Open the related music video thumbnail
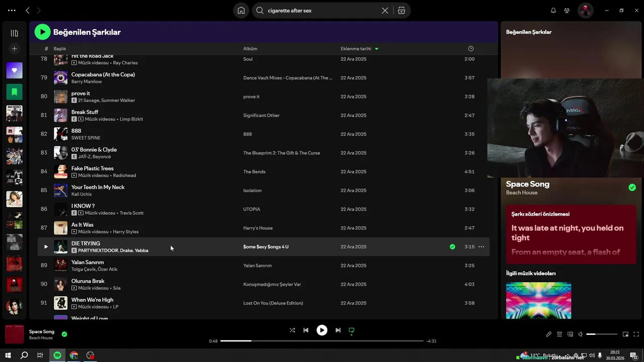644x362 pixels. [538, 301]
